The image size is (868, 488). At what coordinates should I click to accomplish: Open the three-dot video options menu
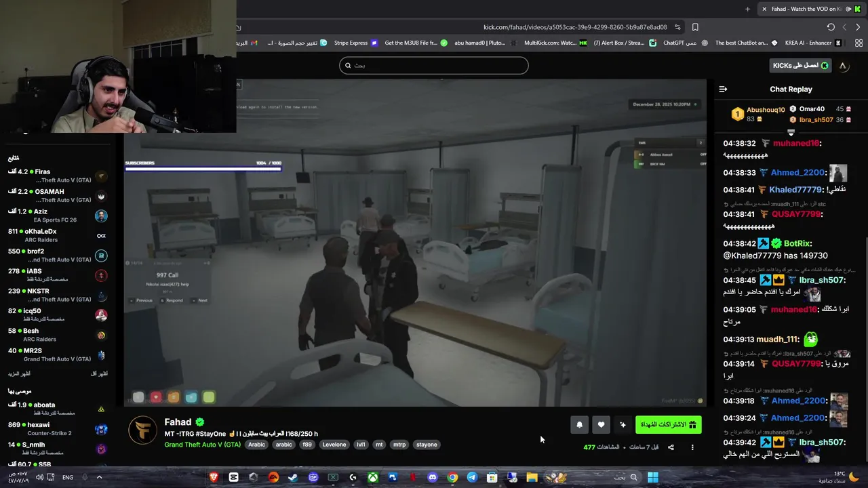(x=692, y=447)
